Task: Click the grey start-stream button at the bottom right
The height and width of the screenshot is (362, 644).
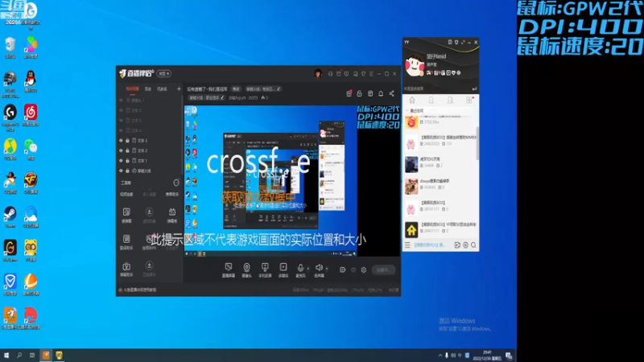Action: 384,269
